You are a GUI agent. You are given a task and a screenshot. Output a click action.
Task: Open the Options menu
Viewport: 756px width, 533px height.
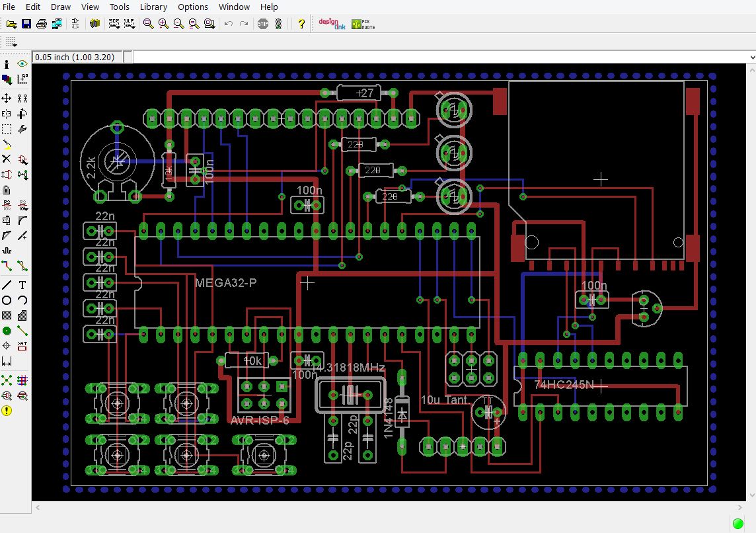coord(193,7)
